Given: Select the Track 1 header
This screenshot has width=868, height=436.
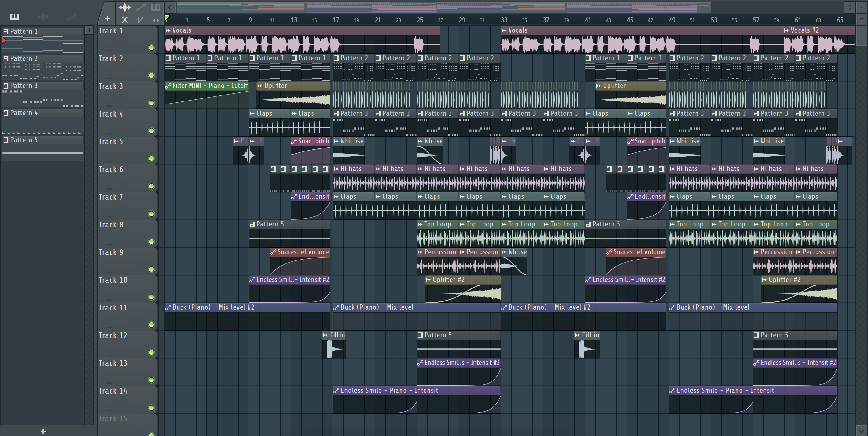Looking at the screenshot, I should (127, 39).
